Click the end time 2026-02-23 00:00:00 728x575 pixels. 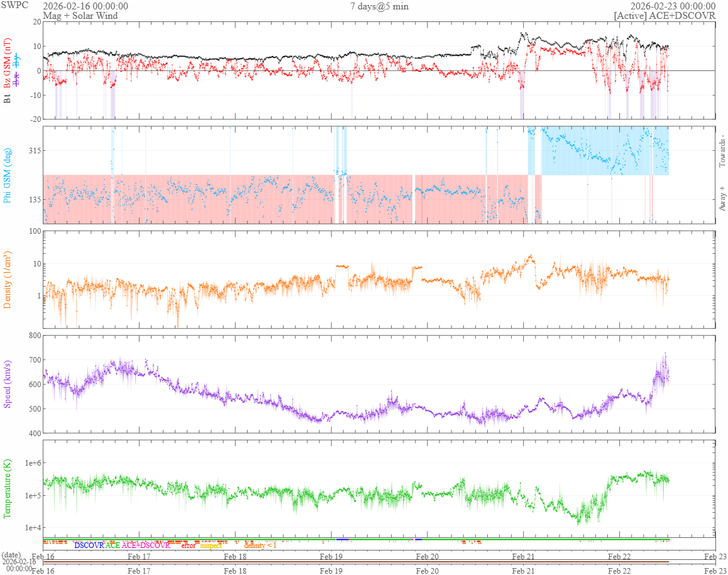673,6
